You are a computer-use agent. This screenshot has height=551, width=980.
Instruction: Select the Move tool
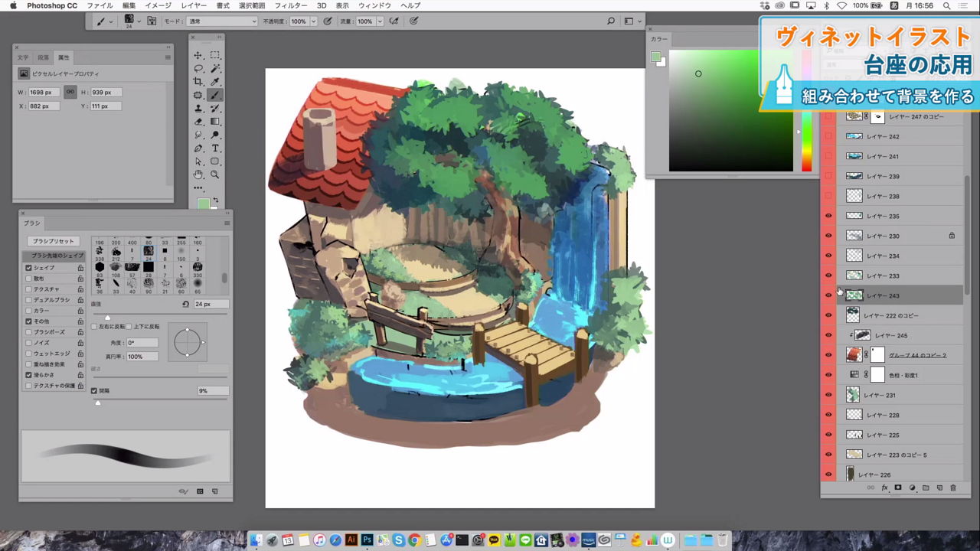[x=198, y=55]
